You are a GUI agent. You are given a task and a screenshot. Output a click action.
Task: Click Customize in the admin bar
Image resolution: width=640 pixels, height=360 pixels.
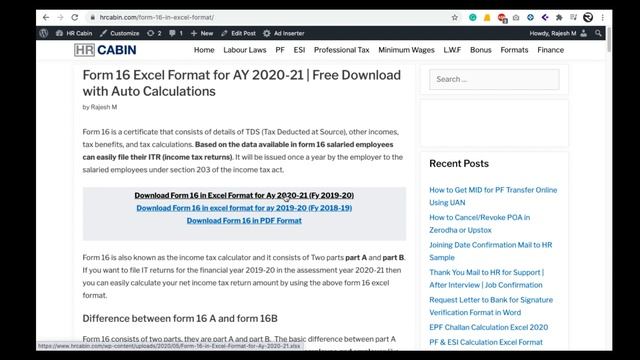click(120, 33)
